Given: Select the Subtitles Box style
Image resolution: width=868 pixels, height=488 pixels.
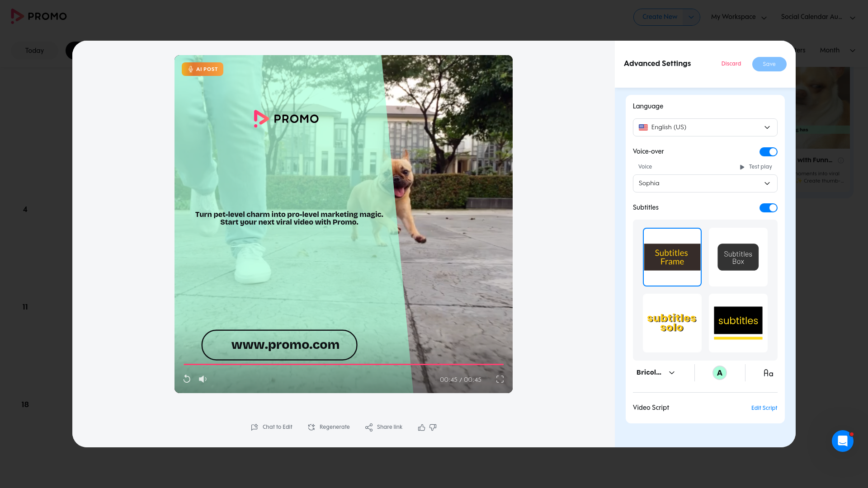Looking at the screenshot, I should click(738, 257).
